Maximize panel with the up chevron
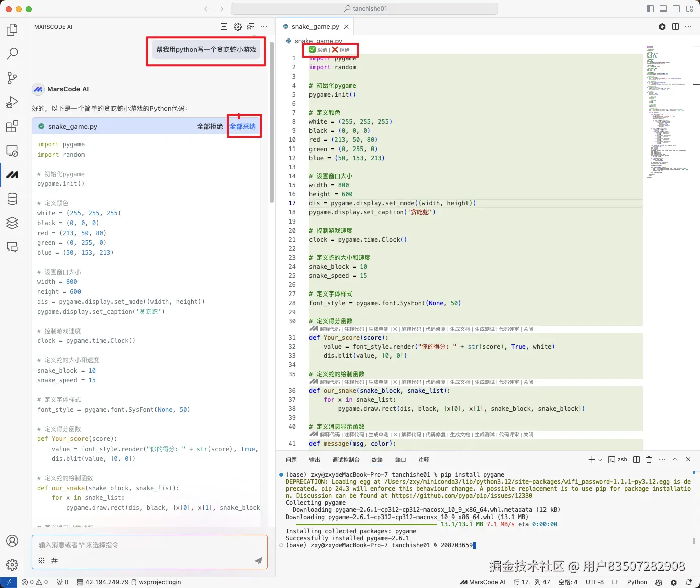Image resolution: width=700 pixels, height=588 pixels. (675, 459)
